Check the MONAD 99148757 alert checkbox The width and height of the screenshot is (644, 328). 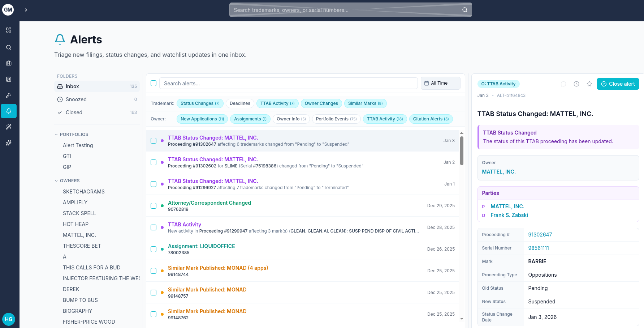coord(154,293)
